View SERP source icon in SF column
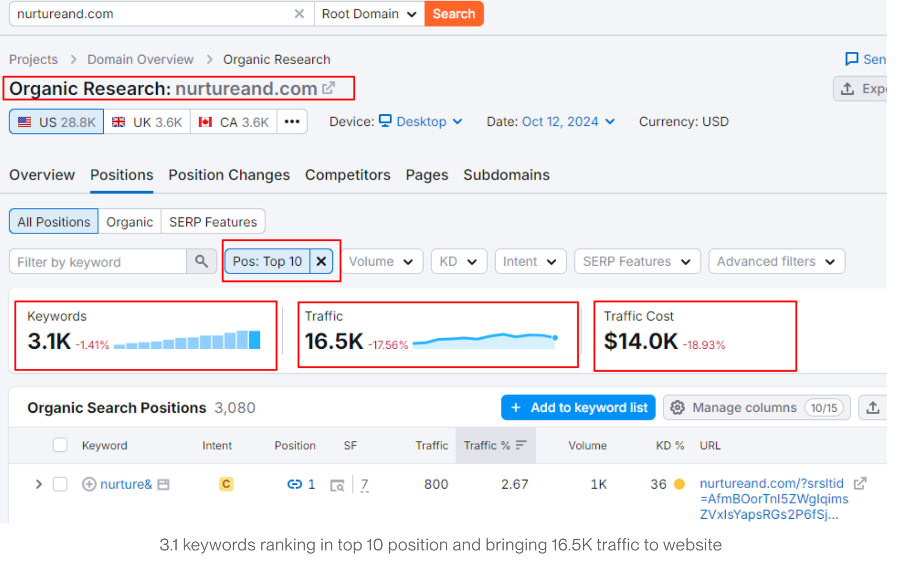 click(x=337, y=485)
